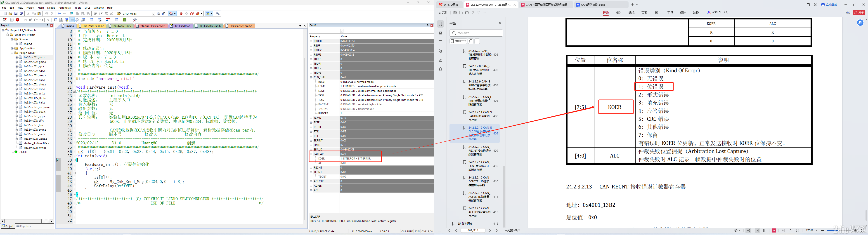868x235 pixels.
Task: Open the 文件 file menu button in WPS
Action: point(443,12)
